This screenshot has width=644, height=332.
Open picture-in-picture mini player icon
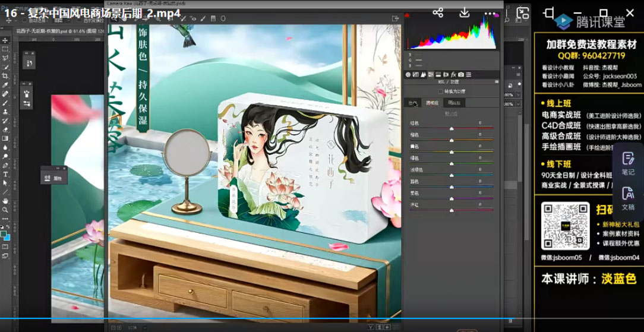point(522,12)
